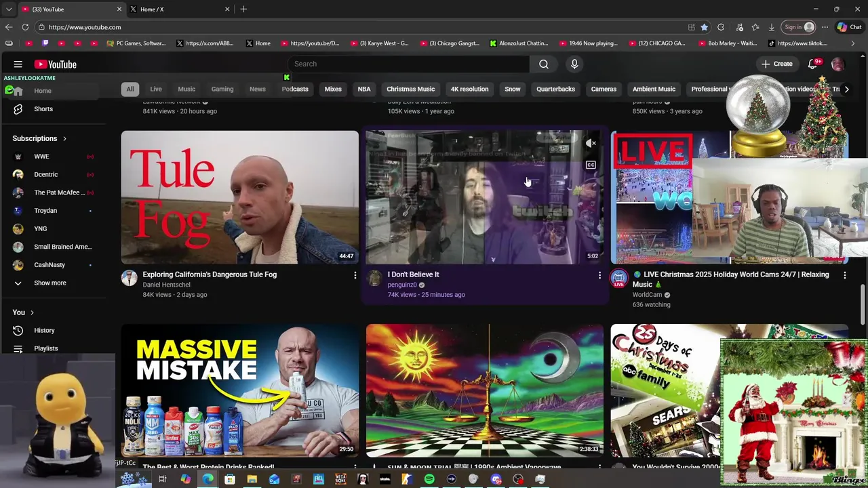Select the NBA filter chip
The height and width of the screenshot is (488, 868).
(364, 89)
